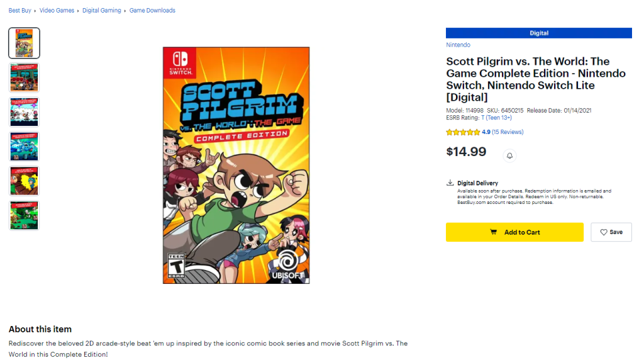Select the fifth screenshot thumbnail
This screenshot has height=360, width=644.
pyautogui.click(x=25, y=181)
